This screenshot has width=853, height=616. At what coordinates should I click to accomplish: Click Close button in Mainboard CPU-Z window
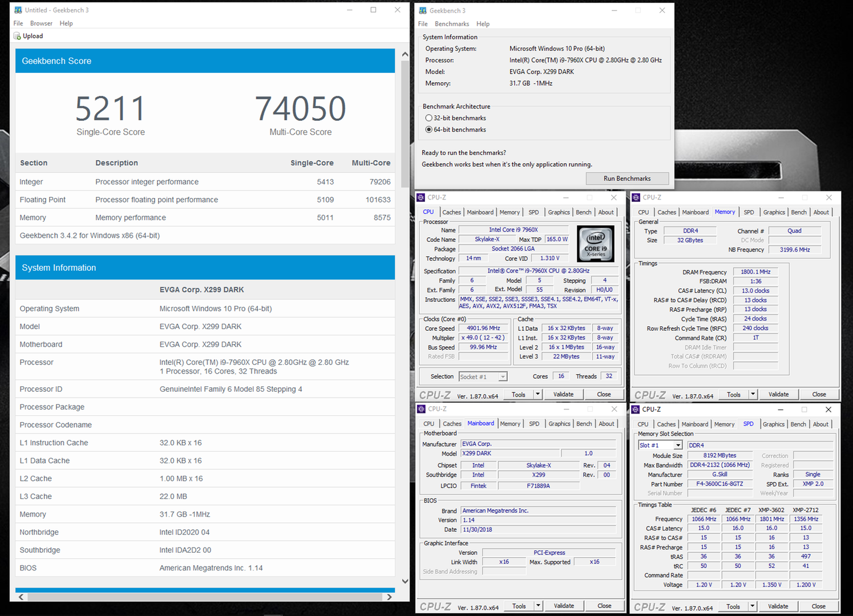604,606
